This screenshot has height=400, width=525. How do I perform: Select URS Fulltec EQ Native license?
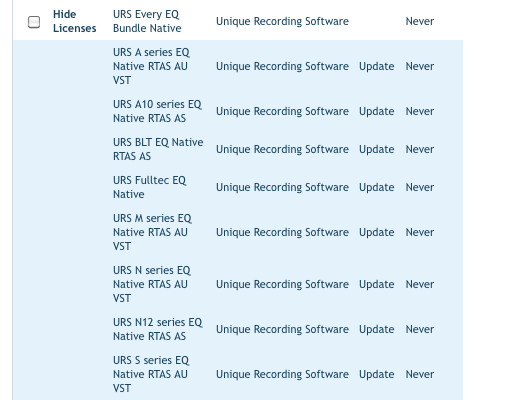tap(149, 187)
